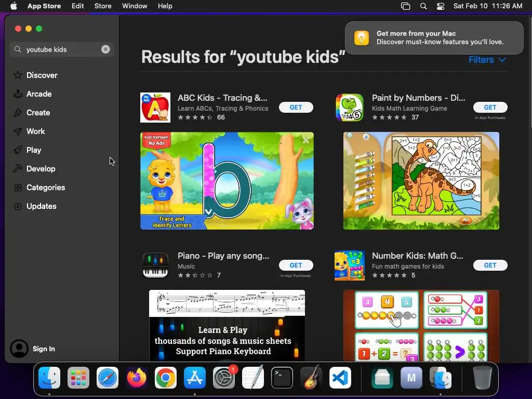
Task: Get the Piano - Play any song app
Action: [296, 265]
